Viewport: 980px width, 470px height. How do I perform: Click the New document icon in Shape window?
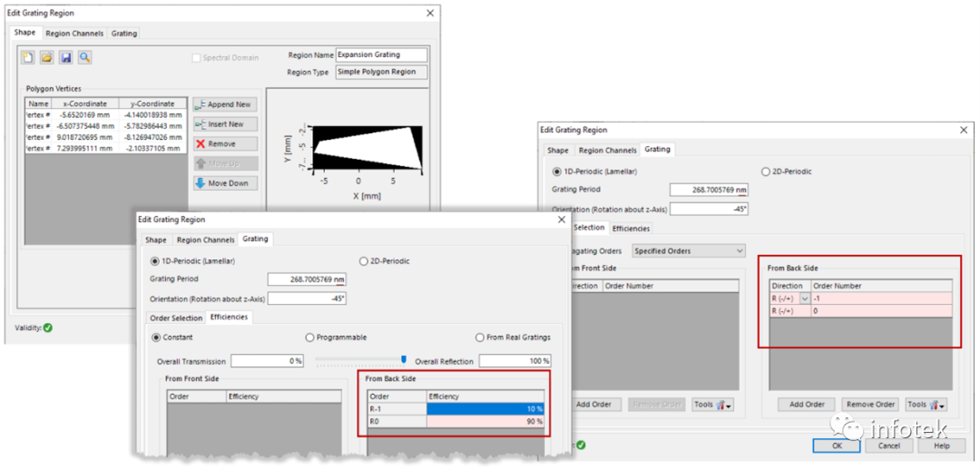click(x=27, y=57)
